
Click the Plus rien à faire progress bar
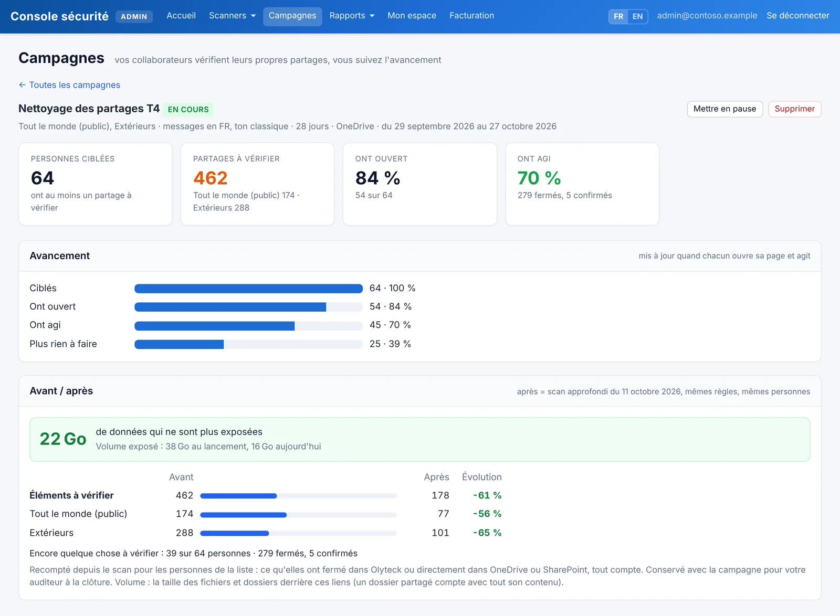248,344
